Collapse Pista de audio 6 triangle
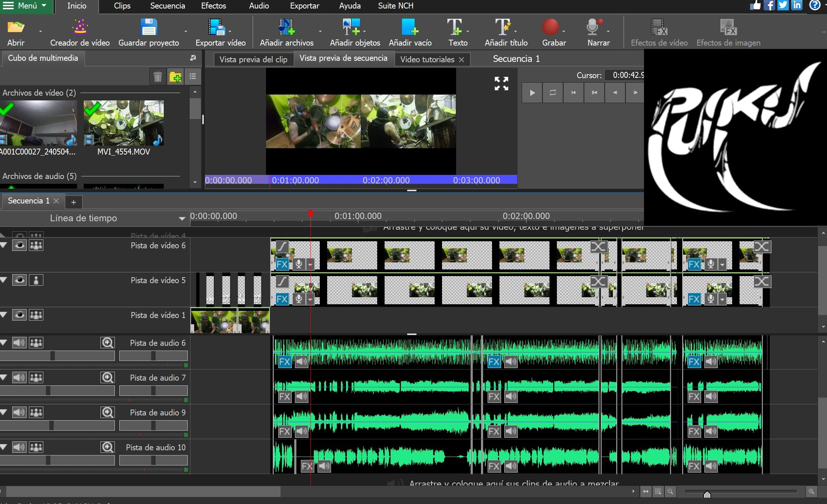This screenshot has width=827, height=504. [x=4, y=342]
